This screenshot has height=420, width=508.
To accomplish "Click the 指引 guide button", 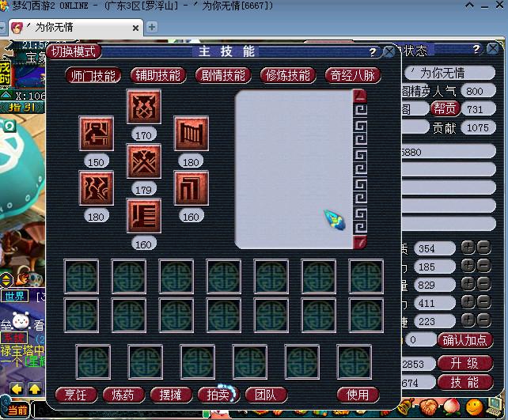I will pyautogui.click(x=22, y=108).
